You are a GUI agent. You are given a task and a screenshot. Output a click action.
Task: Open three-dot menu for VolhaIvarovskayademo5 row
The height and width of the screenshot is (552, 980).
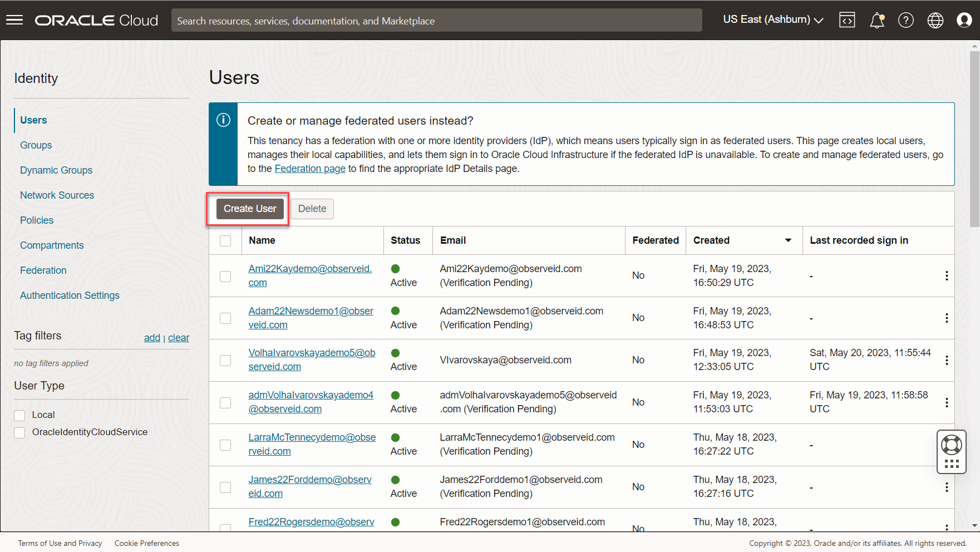point(946,361)
